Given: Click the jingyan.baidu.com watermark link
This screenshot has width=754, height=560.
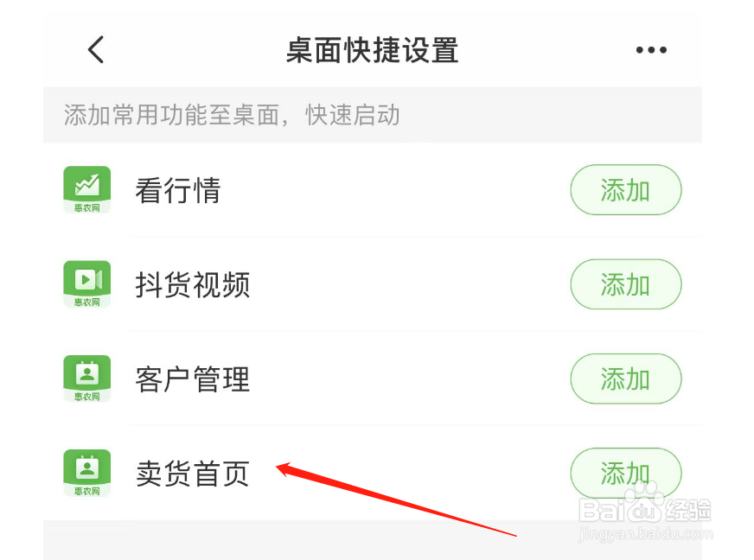Looking at the screenshot, I should 646,533.
